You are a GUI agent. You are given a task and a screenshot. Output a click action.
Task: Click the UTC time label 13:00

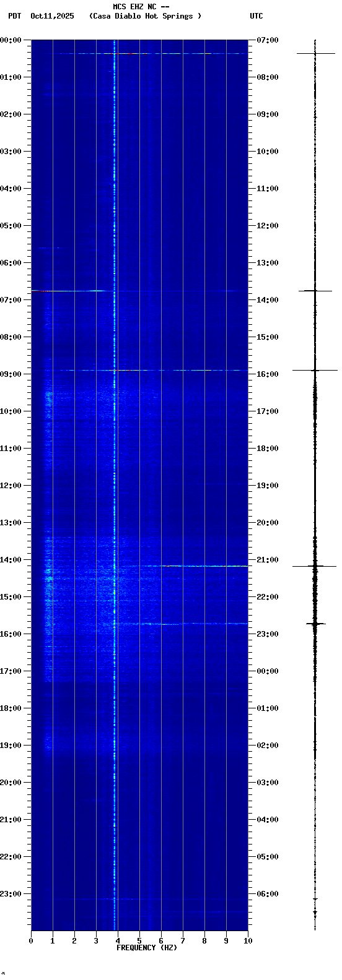268,263
